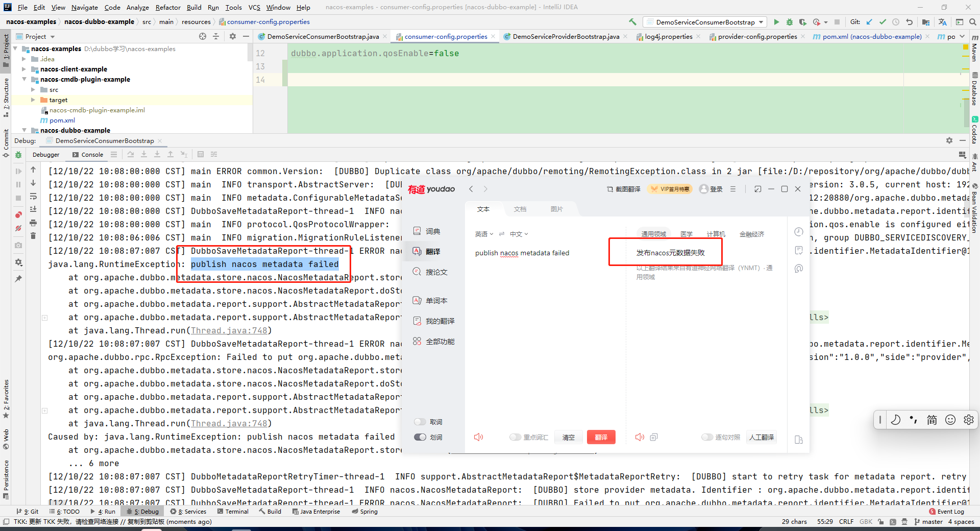
Task: Open Event Log in status bar
Action: (x=947, y=511)
